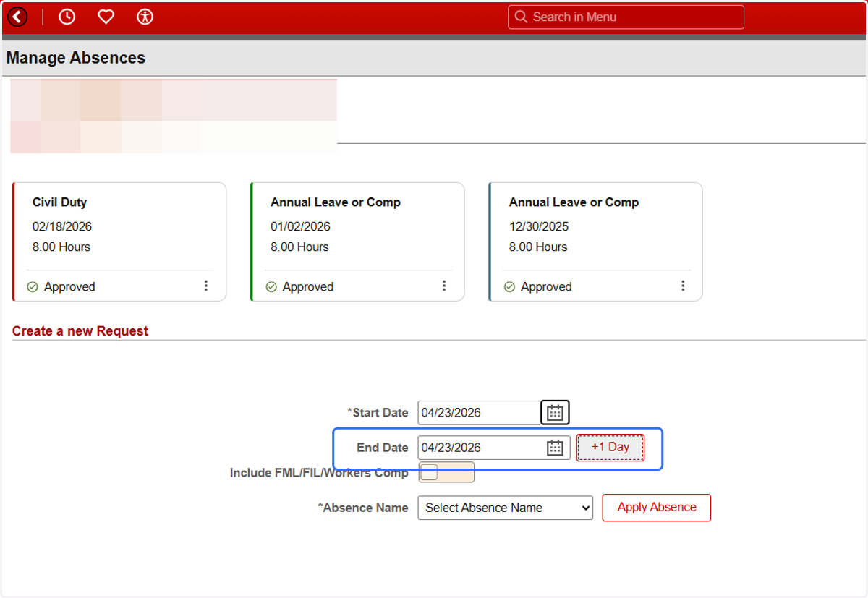This screenshot has height=598, width=868.
Task: Open actions menu on 12/30/2025 Annual Leave card
Action: point(683,286)
